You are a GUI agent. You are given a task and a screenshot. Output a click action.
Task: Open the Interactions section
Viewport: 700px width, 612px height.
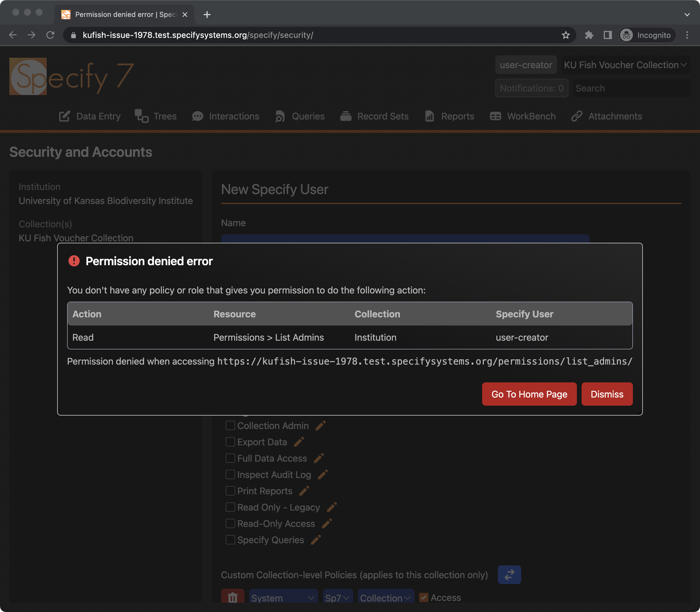pyautogui.click(x=233, y=116)
